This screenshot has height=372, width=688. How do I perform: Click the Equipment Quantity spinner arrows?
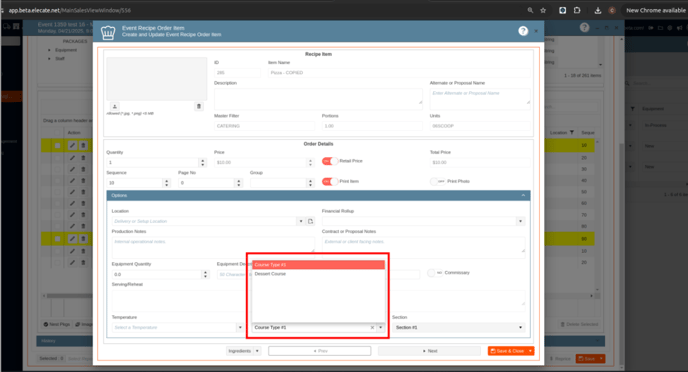coord(205,275)
